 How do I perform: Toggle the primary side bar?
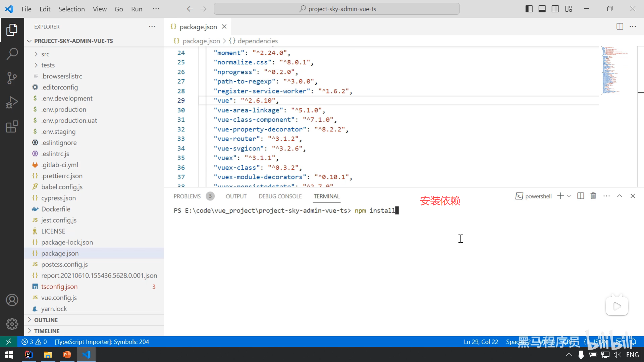pos(529,9)
